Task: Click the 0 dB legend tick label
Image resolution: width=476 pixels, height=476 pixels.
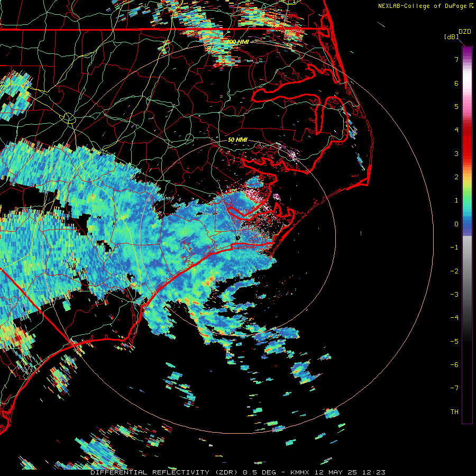Action: pyautogui.click(x=456, y=224)
